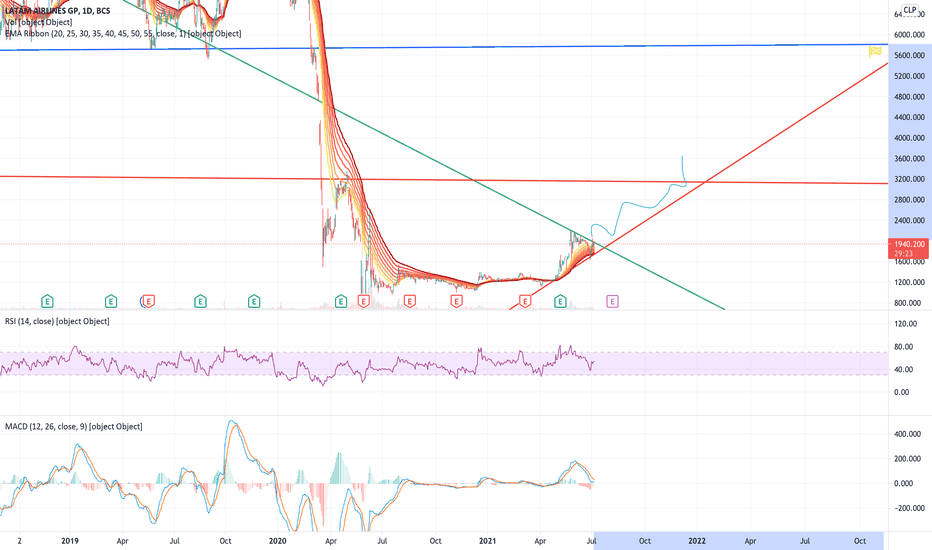Click the 800.000 price axis label

tap(909, 303)
